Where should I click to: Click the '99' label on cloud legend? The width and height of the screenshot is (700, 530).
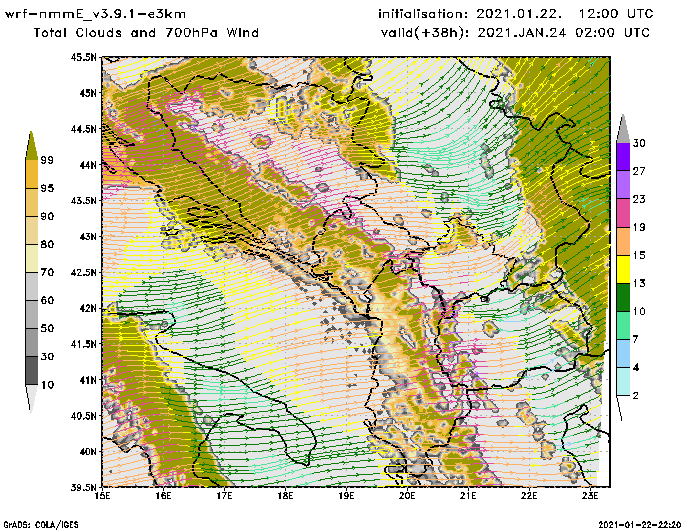47,160
